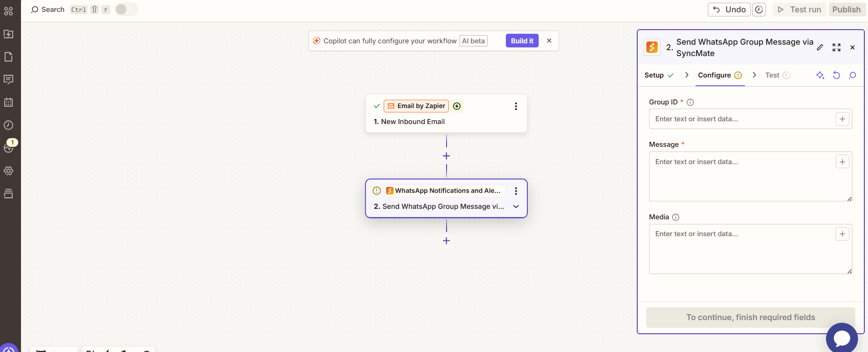Click the calendar icon in left sidebar
This screenshot has width=868, height=352.
[x=9, y=102]
